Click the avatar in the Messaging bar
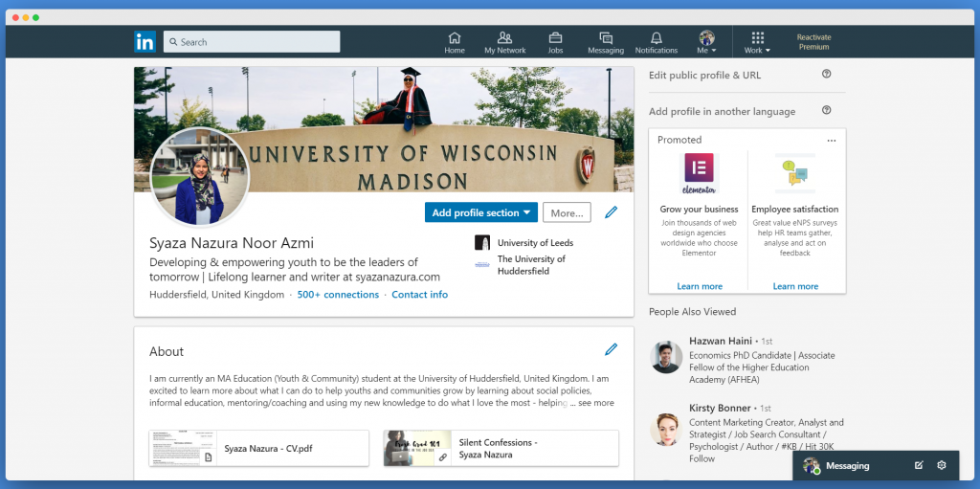Screen dimensions: 980x489 (x=812, y=465)
